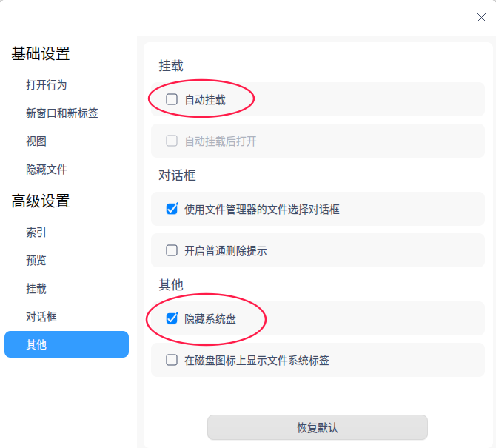Click the 基础设置 sidebar heading
Image resolution: width=496 pixels, height=448 pixels.
coord(40,53)
